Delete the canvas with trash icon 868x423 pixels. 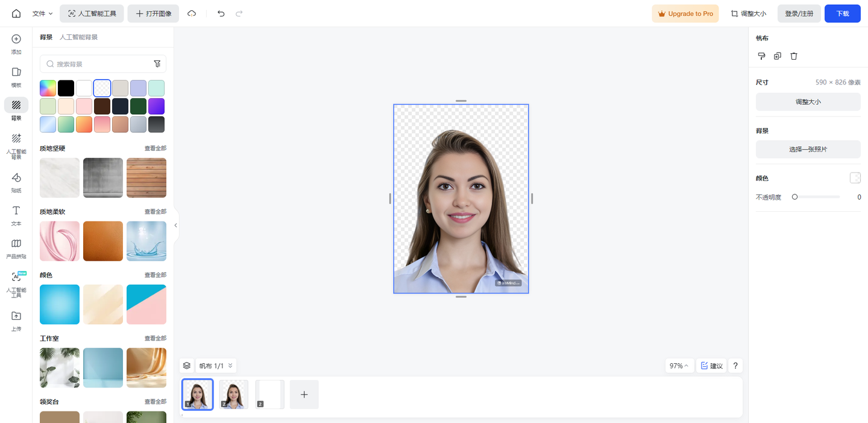click(794, 56)
